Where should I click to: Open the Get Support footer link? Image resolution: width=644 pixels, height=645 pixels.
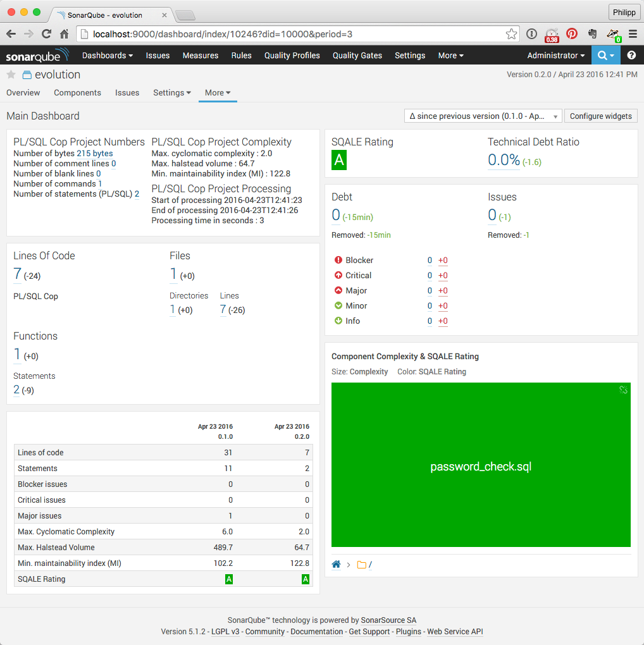[369, 632]
